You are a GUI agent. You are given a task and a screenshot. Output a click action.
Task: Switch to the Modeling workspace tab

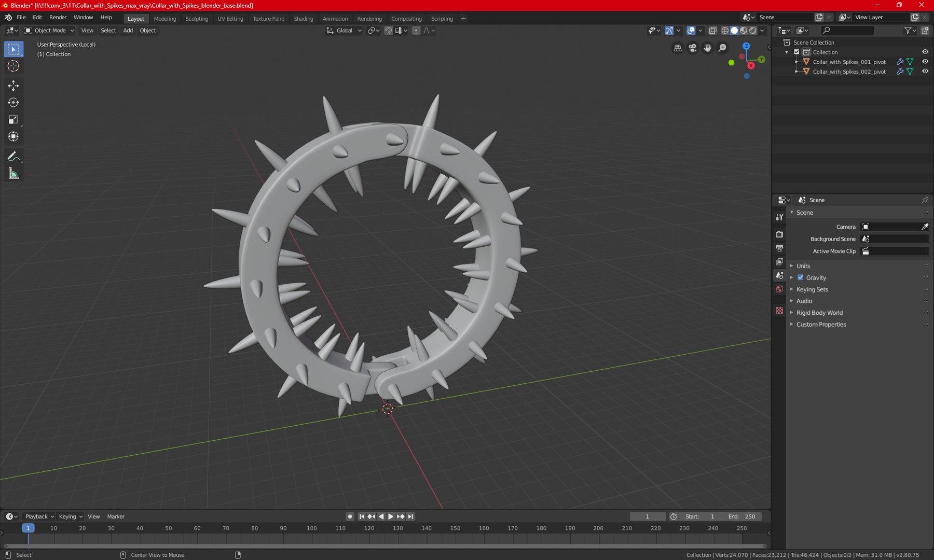[165, 19]
